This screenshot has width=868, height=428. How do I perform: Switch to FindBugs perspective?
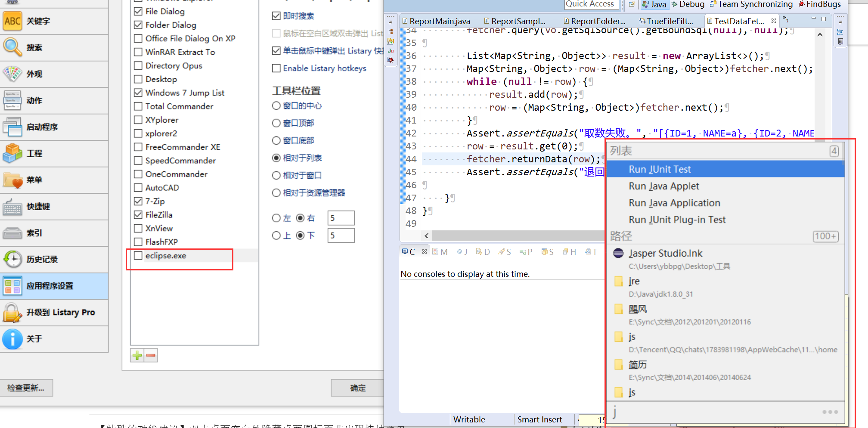tap(819, 4)
